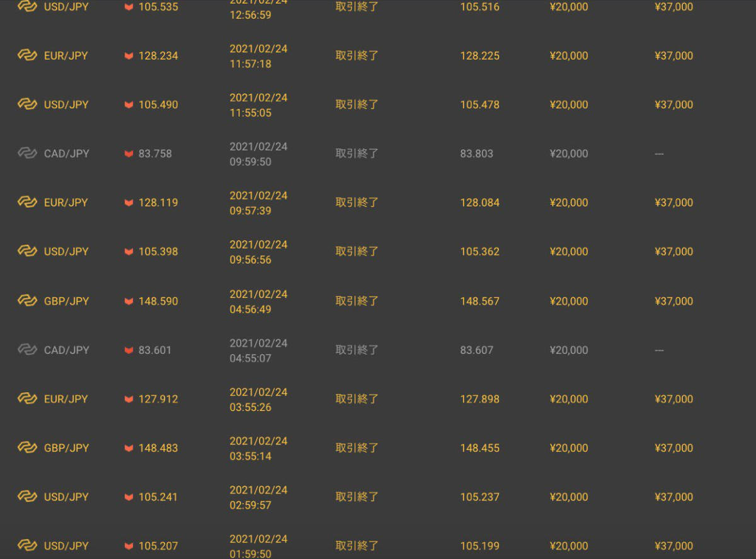Viewport: 756px width, 559px height.
Task: Click the 2021/02/24 11:55:05 timestamp
Action: [x=258, y=105]
